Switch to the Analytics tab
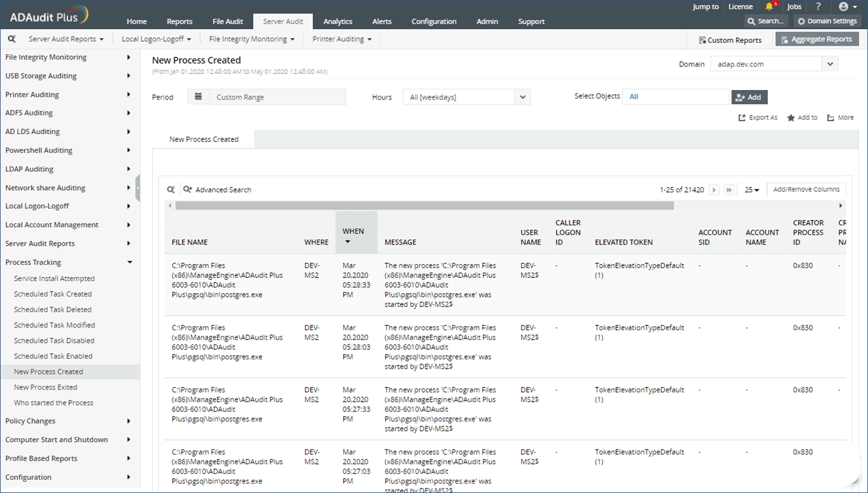Image resolution: width=868 pixels, height=493 pixels. click(x=338, y=21)
